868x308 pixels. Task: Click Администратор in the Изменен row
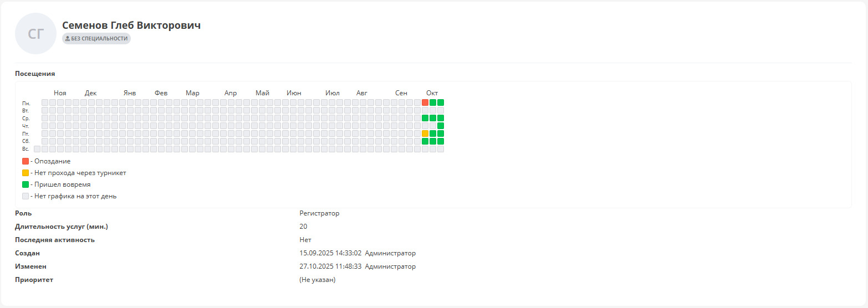tap(390, 266)
